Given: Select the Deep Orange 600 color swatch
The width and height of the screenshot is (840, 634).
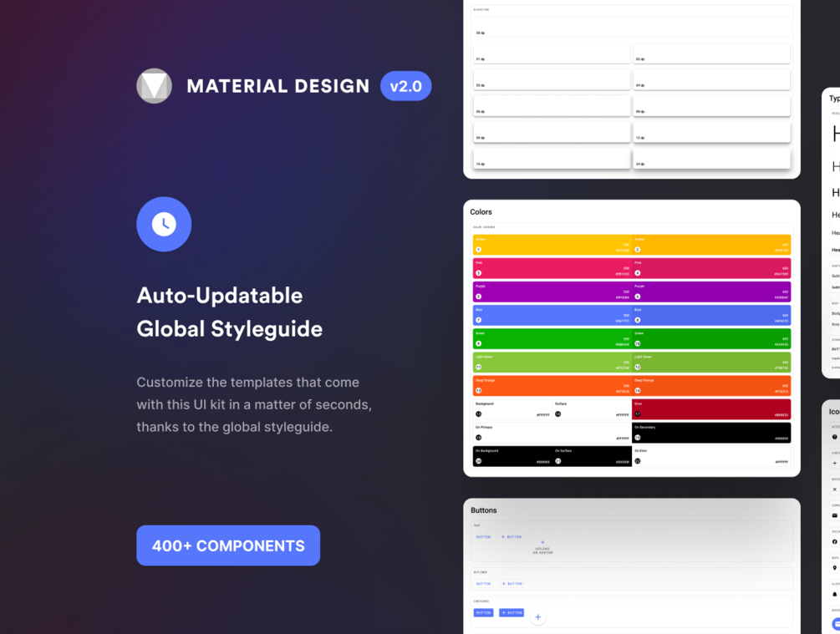Looking at the screenshot, I should point(711,386).
